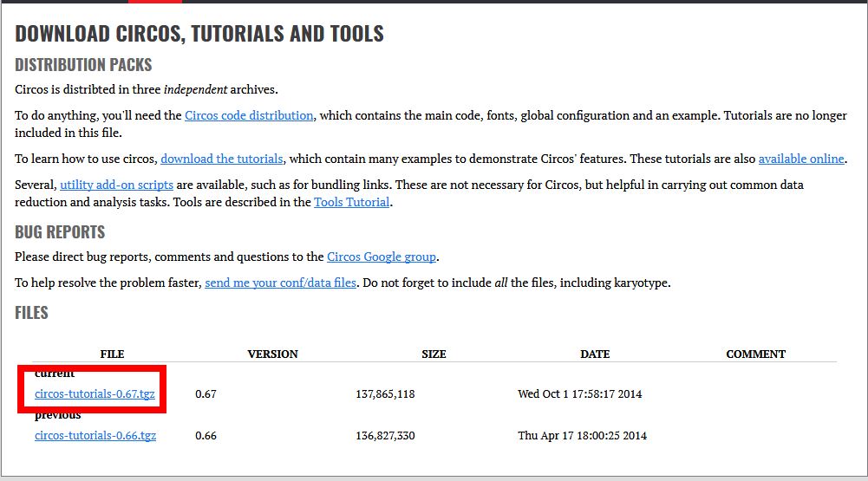Select date Wed Oct 1 17:58:17 2014
The width and height of the screenshot is (868, 481).
coord(579,394)
